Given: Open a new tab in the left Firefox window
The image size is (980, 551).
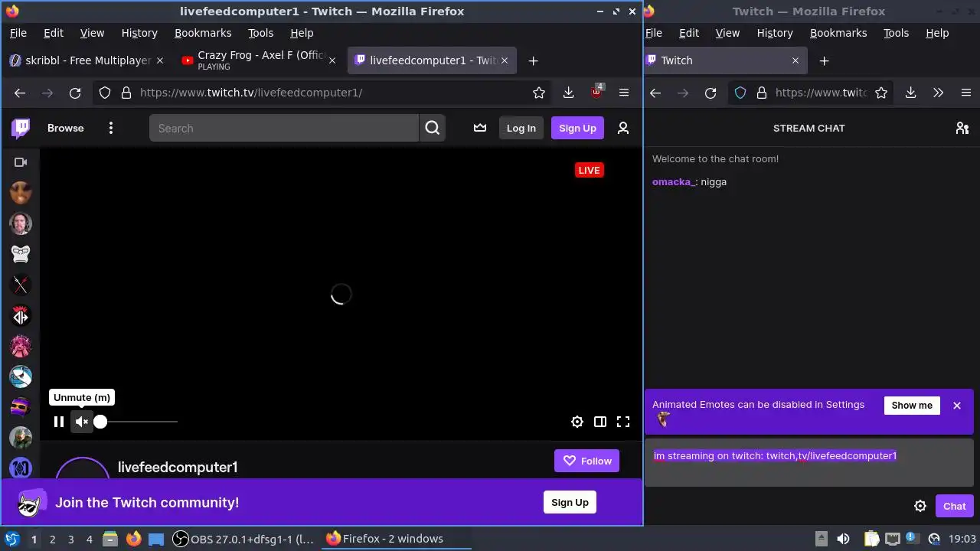Looking at the screenshot, I should pos(534,60).
